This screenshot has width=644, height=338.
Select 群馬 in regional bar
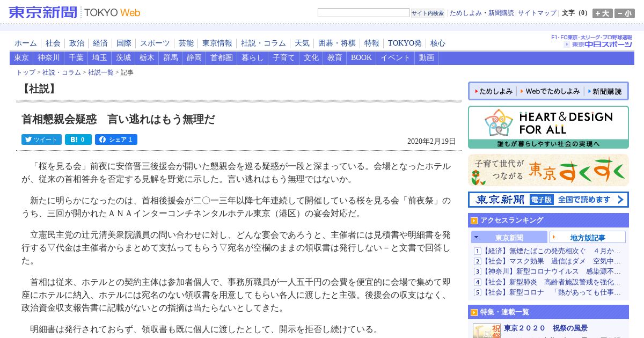click(171, 58)
